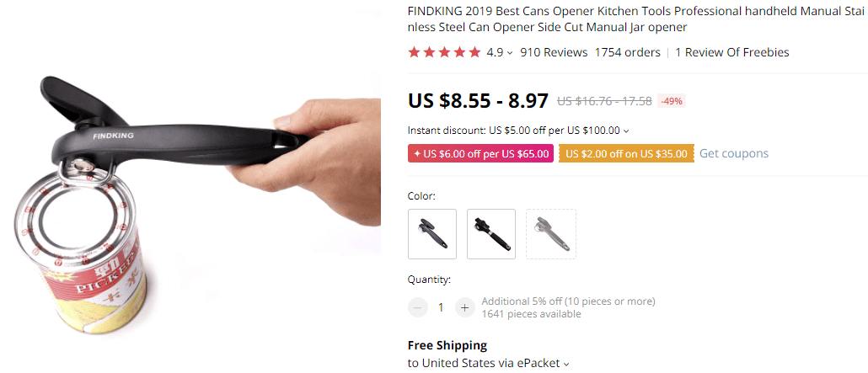Open 1 Review Of Freebies
This screenshot has width=868, height=373.
point(737,52)
